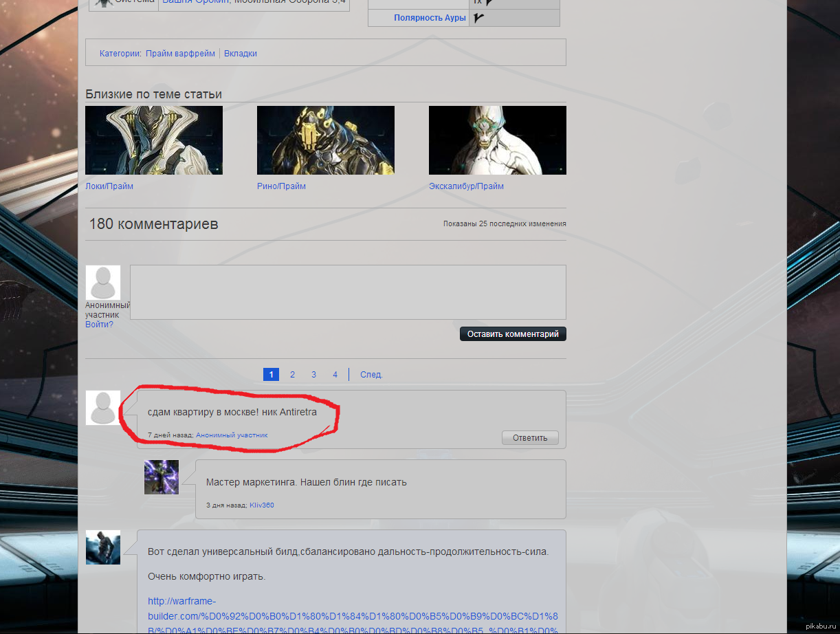Click the След. next page link
The width and height of the screenshot is (840, 634).
(x=371, y=375)
